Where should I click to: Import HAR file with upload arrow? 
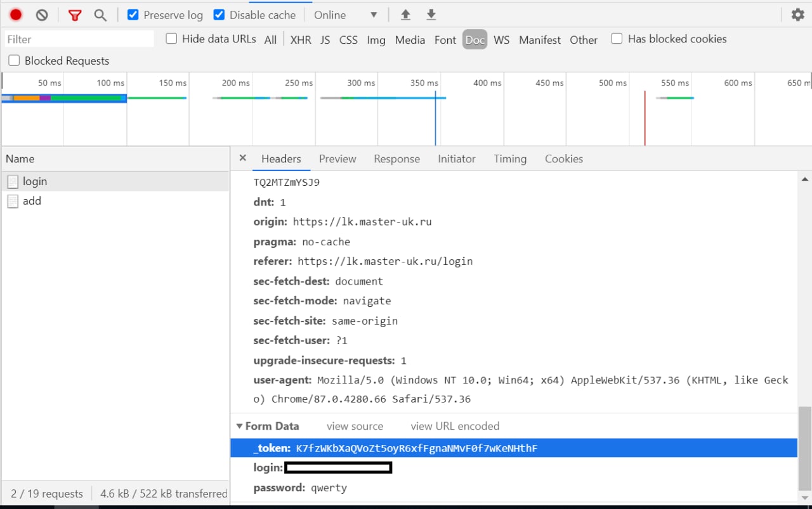pyautogui.click(x=406, y=15)
